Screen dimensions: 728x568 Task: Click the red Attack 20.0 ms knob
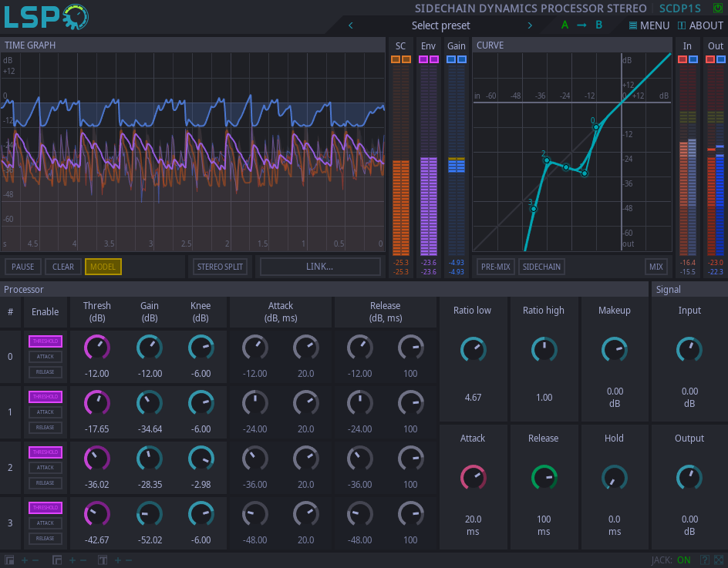point(473,478)
